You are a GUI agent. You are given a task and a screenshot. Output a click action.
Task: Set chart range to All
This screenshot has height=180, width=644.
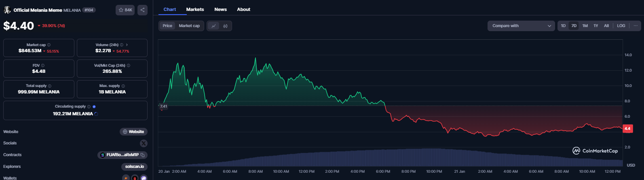(606, 26)
